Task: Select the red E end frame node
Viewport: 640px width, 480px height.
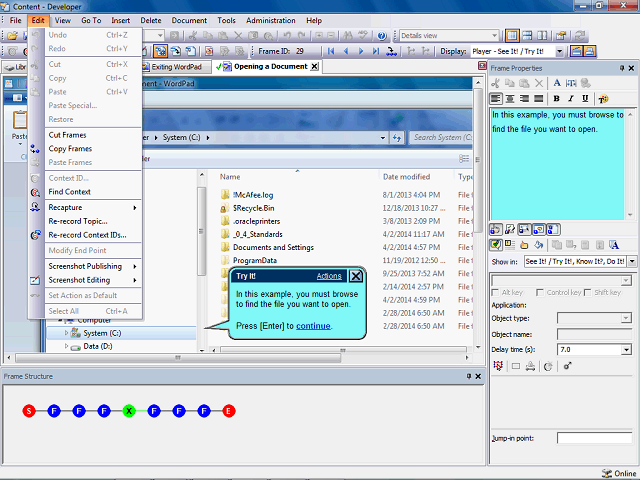Action: point(229,411)
